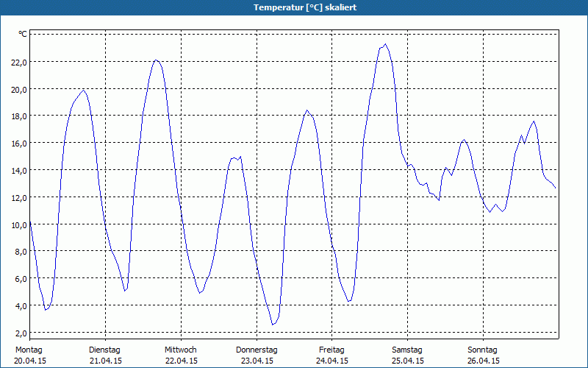
Task: Click the 18,0 y-axis tick label
Action: coord(18,116)
